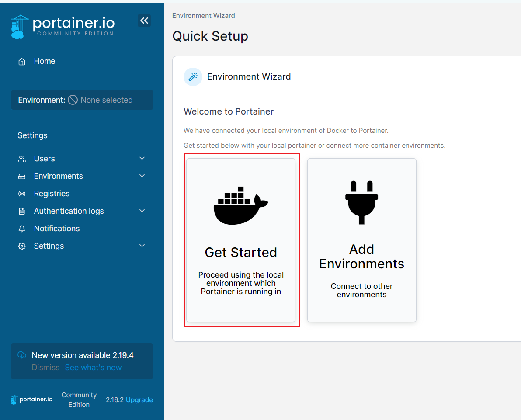This screenshot has height=420, width=521.
Task: Click the Community Edition footer label
Action: (x=79, y=400)
